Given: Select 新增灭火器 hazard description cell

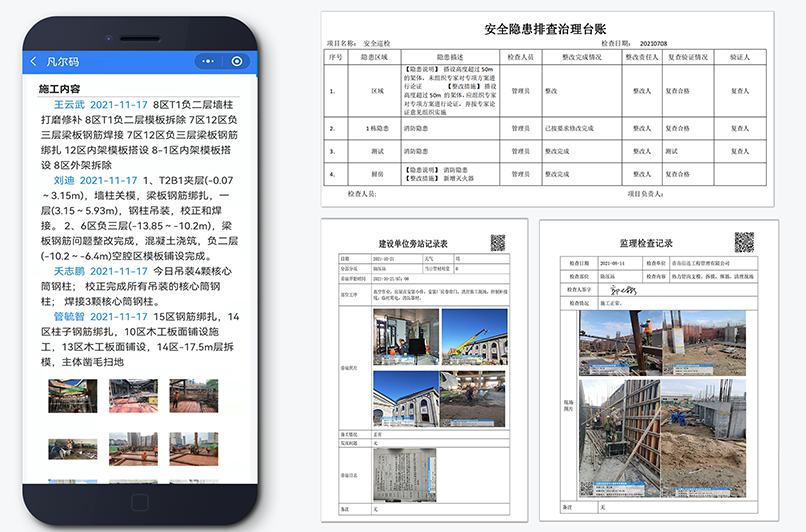Looking at the screenshot, I should [450, 174].
